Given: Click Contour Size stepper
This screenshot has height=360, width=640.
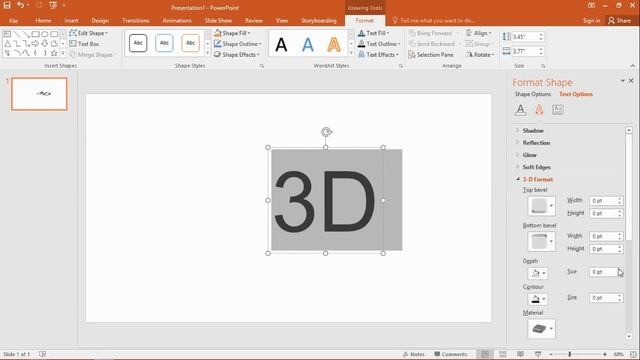Looking at the screenshot, I should [x=620, y=298].
